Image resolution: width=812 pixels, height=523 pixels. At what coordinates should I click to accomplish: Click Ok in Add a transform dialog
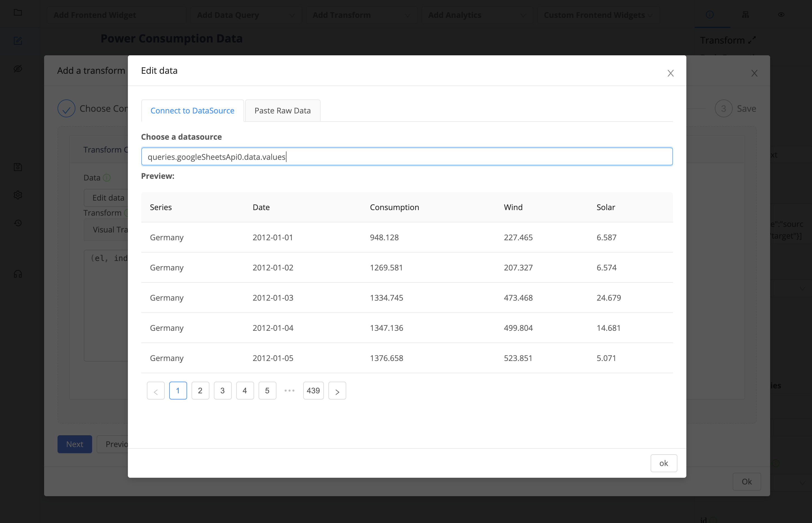tap(746, 482)
